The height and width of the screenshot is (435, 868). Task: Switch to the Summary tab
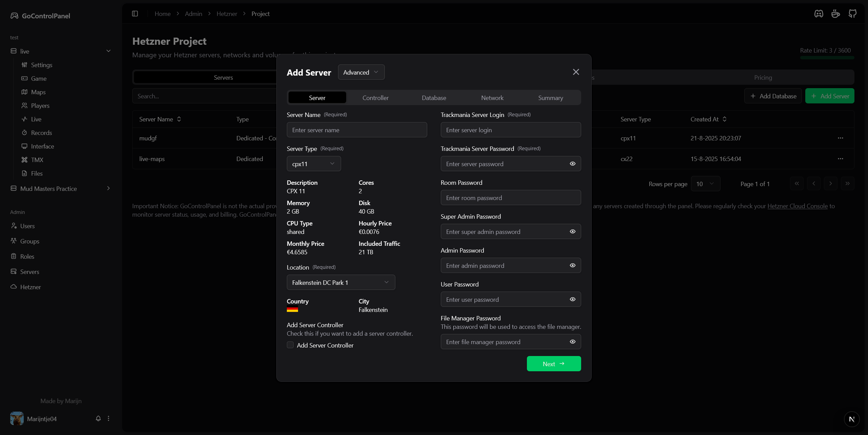click(x=550, y=98)
